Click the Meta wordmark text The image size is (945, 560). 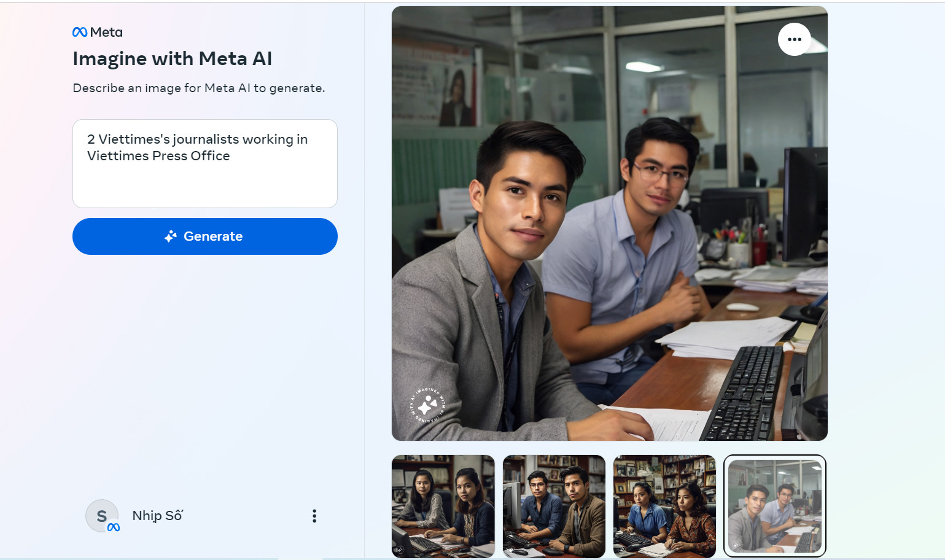tap(106, 32)
